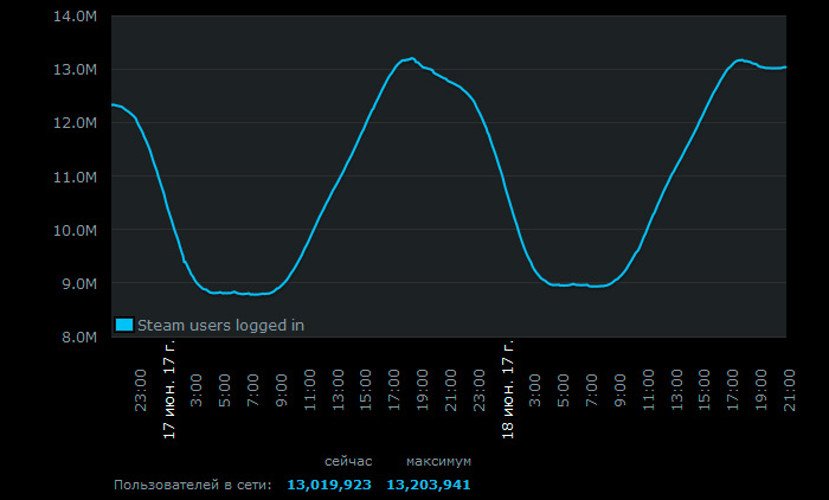Click the 'Пользователей в сети:' label

coord(192,485)
